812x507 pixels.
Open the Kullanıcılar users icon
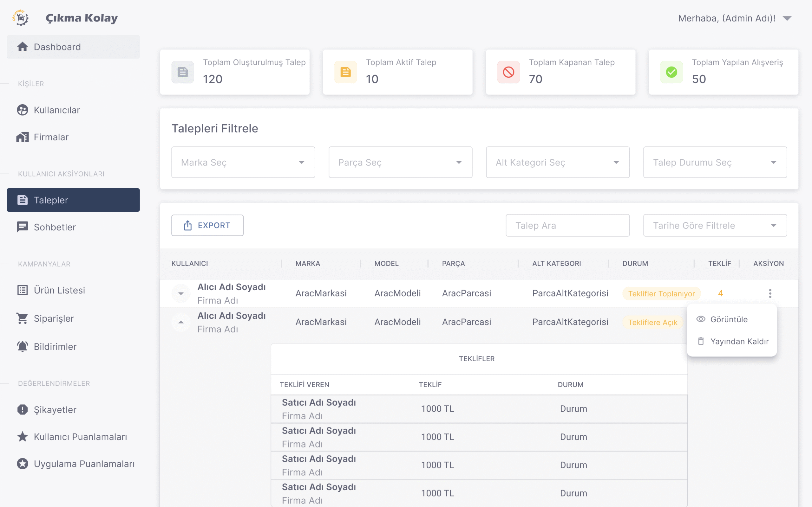23,110
